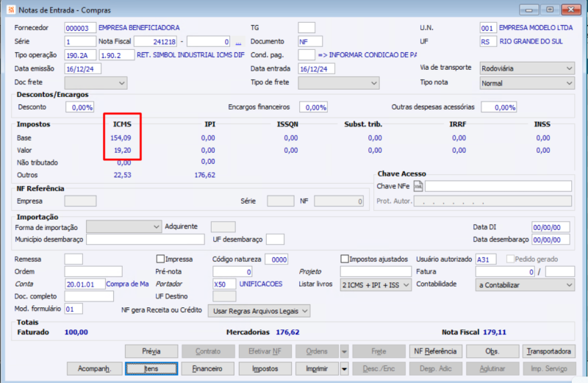
Task: Click the Cond. pag. input field
Action: point(306,55)
